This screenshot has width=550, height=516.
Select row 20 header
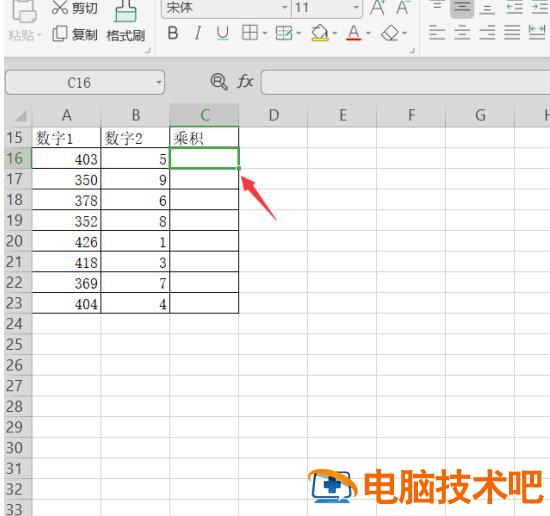click(14, 241)
